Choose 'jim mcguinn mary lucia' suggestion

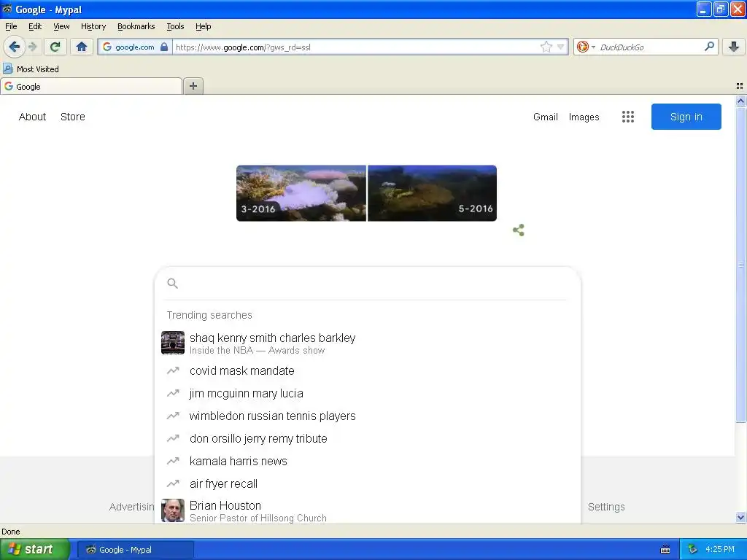click(x=367, y=393)
